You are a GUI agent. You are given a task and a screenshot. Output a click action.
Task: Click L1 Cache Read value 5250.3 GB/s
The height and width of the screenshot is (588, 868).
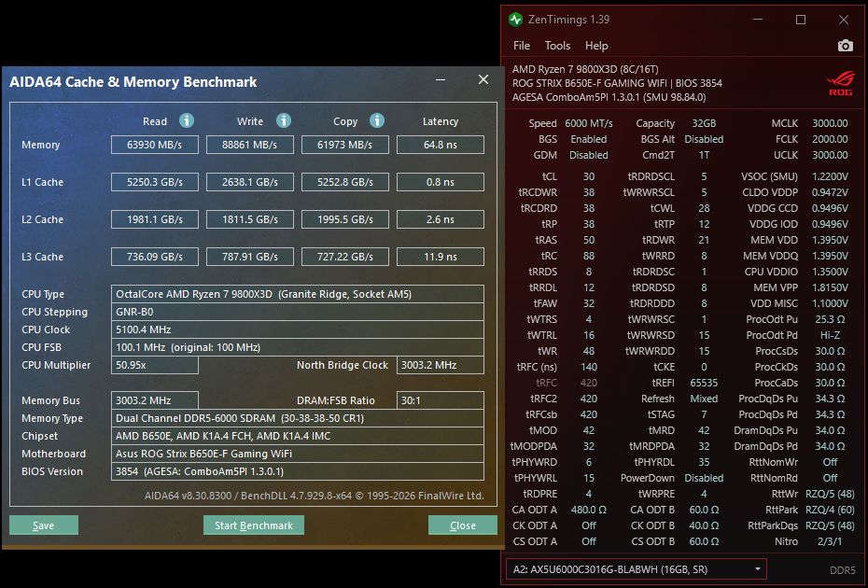154,182
